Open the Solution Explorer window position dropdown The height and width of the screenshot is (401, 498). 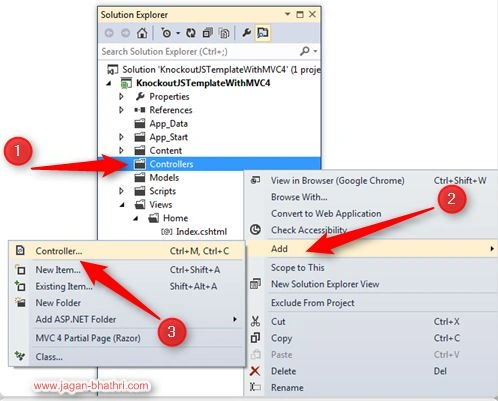click(287, 14)
